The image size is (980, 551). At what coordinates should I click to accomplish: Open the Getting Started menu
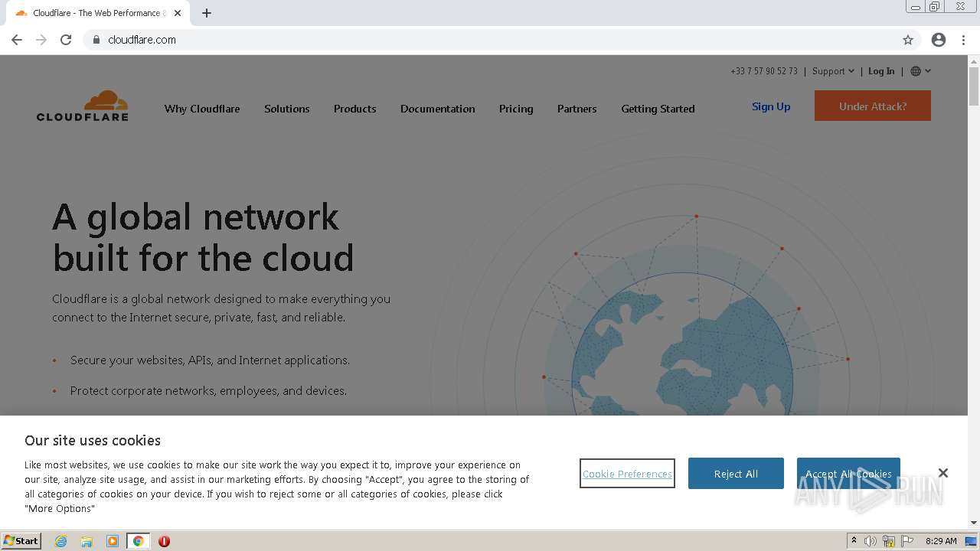[x=658, y=109]
